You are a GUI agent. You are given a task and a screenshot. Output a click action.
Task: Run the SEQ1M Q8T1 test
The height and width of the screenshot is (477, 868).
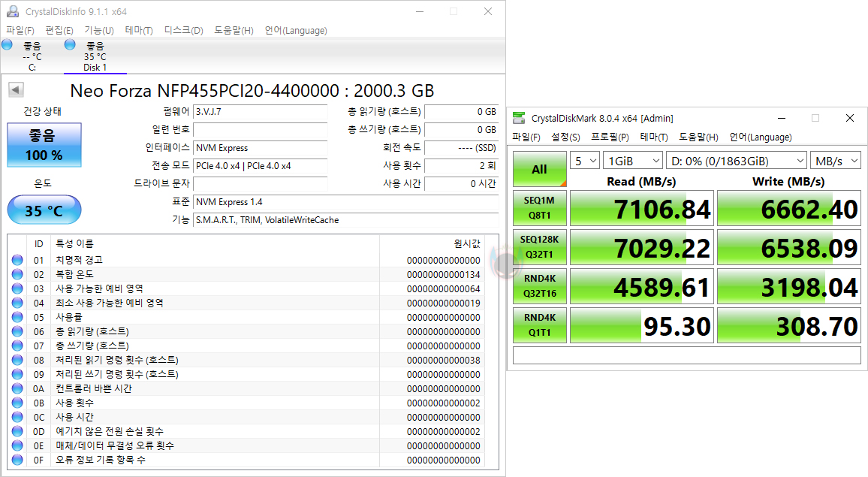[x=540, y=208]
